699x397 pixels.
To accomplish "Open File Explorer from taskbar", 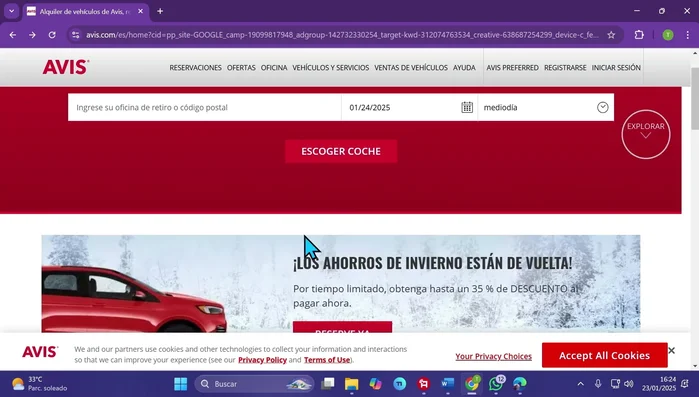I will pos(351,384).
